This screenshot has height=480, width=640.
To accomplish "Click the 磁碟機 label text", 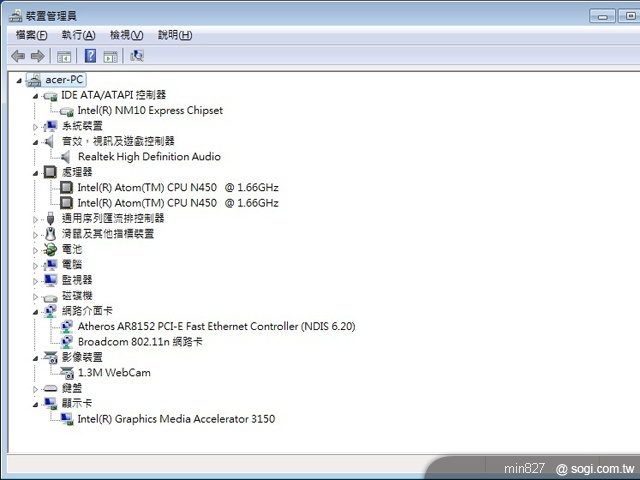I will pyautogui.click(x=77, y=296).
